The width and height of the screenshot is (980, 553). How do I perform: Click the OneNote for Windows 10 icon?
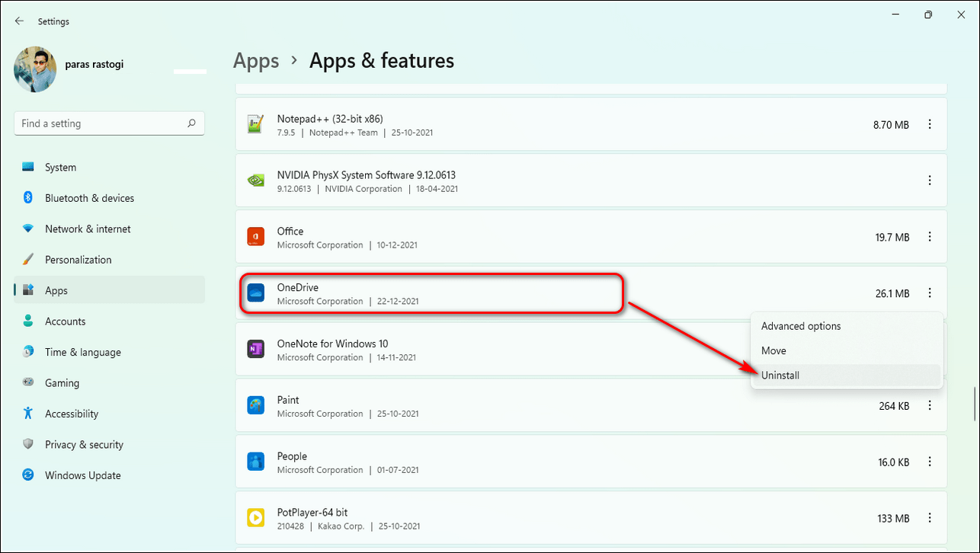tap(255, 350)
